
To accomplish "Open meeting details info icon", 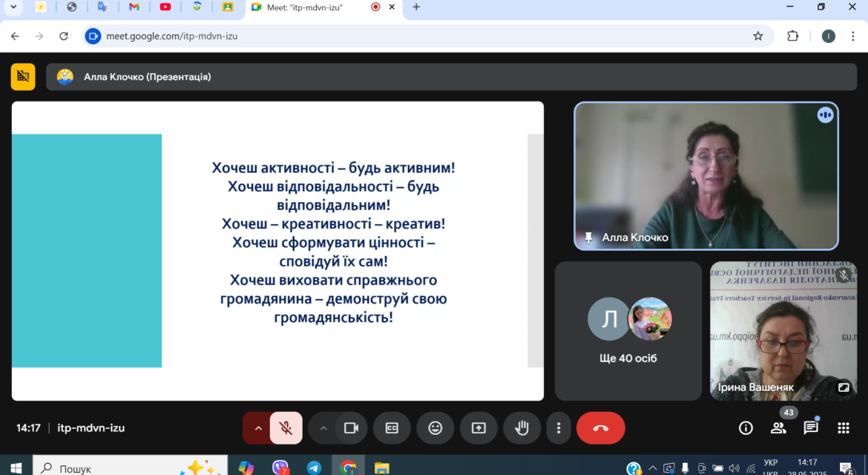I will coord(746,428).
